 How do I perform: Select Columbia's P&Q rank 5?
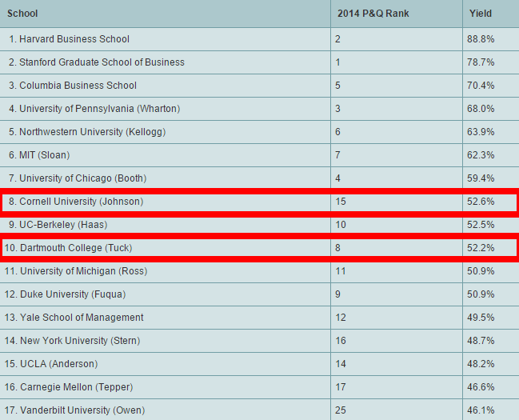337,86
